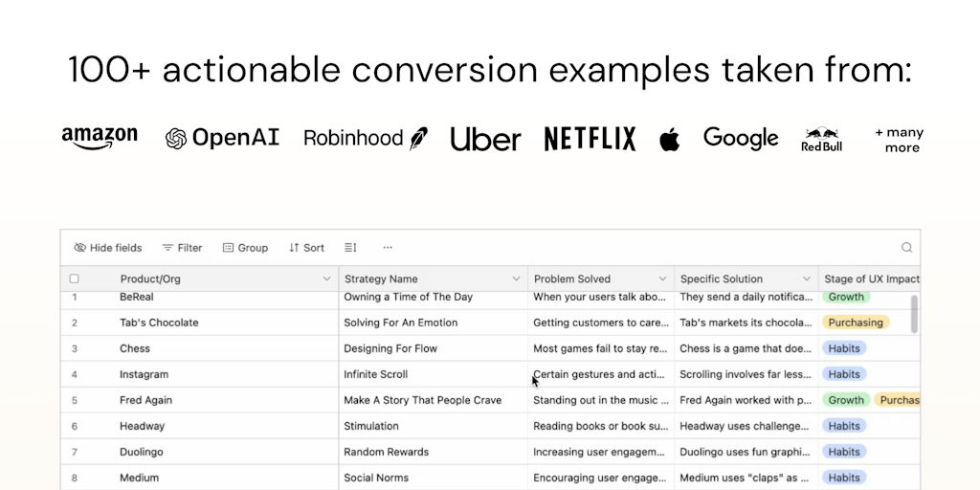Image resolution: width=980 pixels, height=490 pixels.
Task: Click 'Headway uses challenge...' cell
Action: pyautogui.click(x=746, y=426)
